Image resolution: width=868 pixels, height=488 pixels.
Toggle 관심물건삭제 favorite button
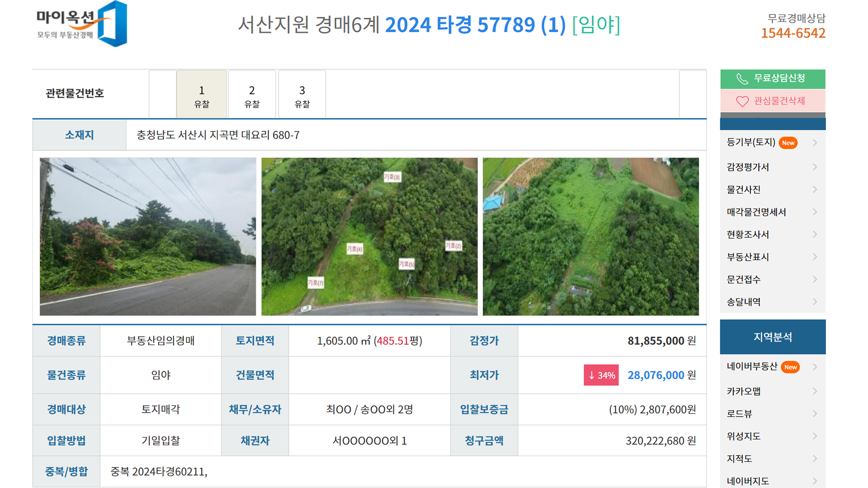pos(772,101)
